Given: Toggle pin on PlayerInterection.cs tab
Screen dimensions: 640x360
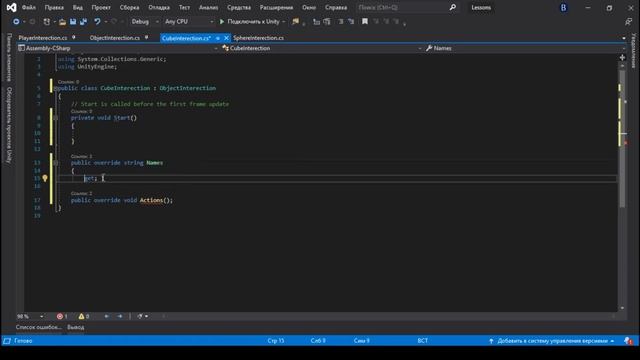Looking at the screenshot, I should pos(74,38).
